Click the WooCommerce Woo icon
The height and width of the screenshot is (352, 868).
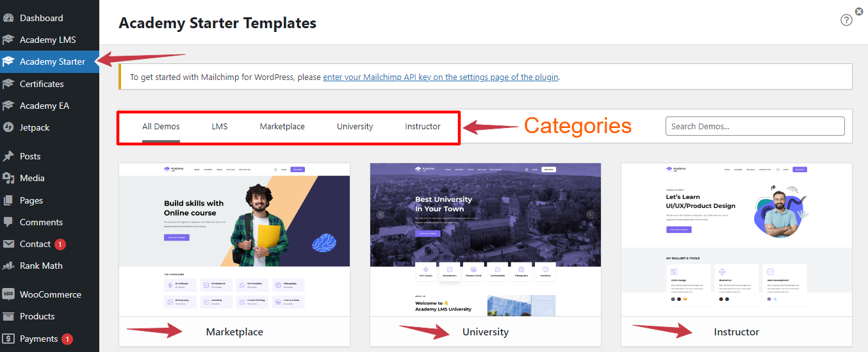point(8,294)
